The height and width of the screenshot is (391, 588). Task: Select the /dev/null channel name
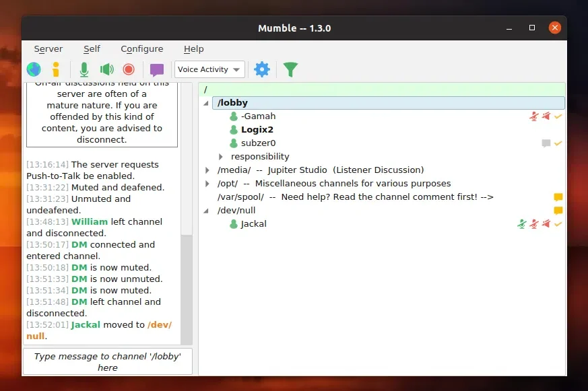coord(236,211)
